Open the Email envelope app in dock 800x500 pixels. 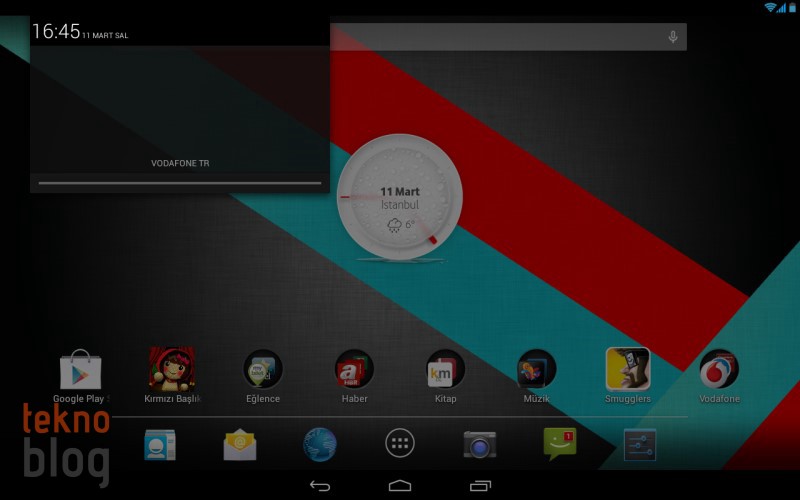point(240,443)
